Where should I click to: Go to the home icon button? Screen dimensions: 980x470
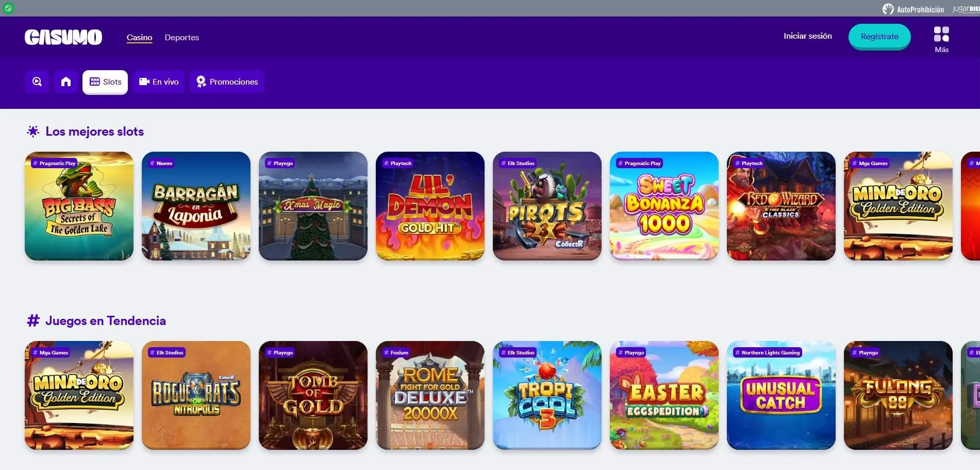(66, 82)
